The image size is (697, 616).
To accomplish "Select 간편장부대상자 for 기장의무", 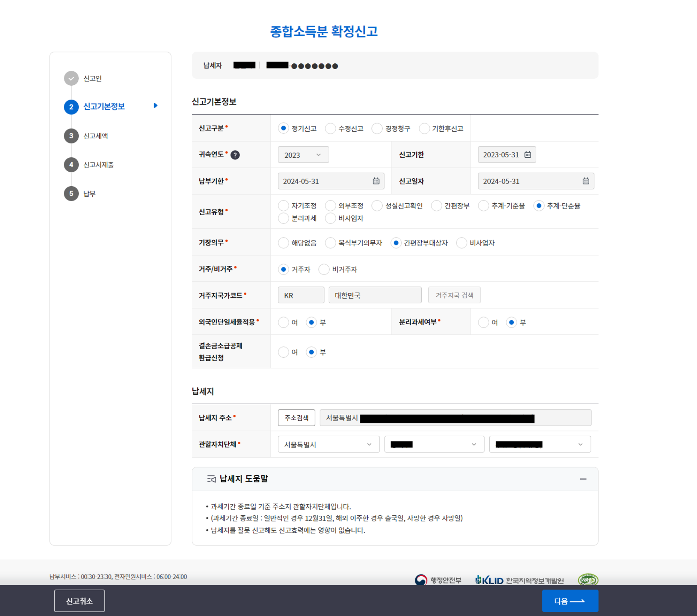I will click(x=396, y=243).
